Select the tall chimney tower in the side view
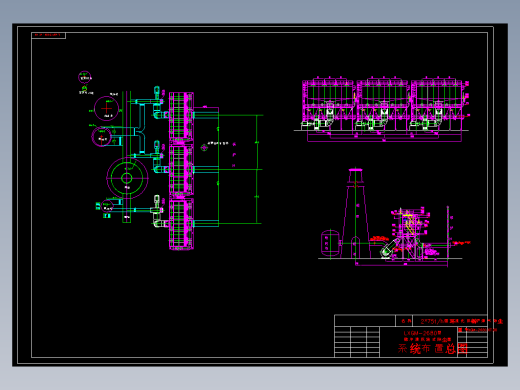The height and width of the screenshot is (390, 520). (356, 213)
